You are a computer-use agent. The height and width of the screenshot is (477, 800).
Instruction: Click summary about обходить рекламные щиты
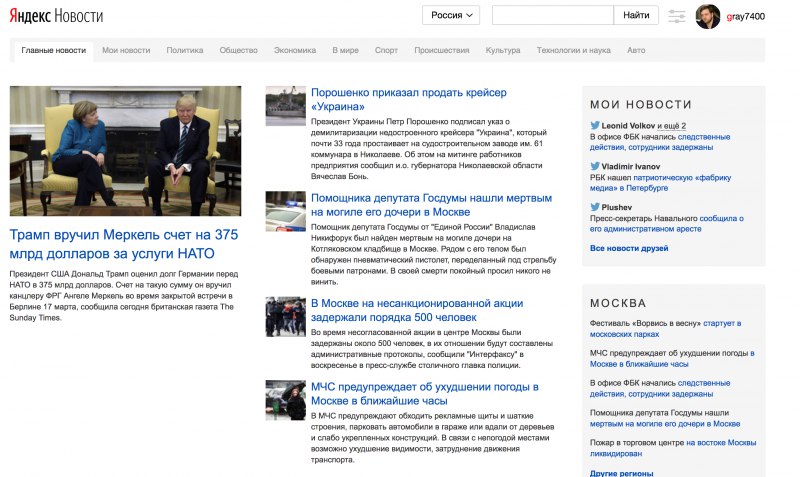tap(432, 438)
